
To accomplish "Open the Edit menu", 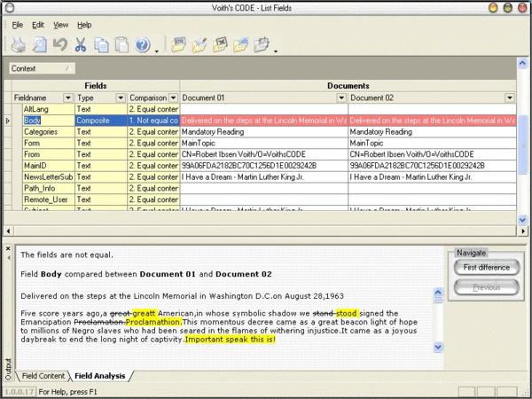I will click(x=38, y=25).
